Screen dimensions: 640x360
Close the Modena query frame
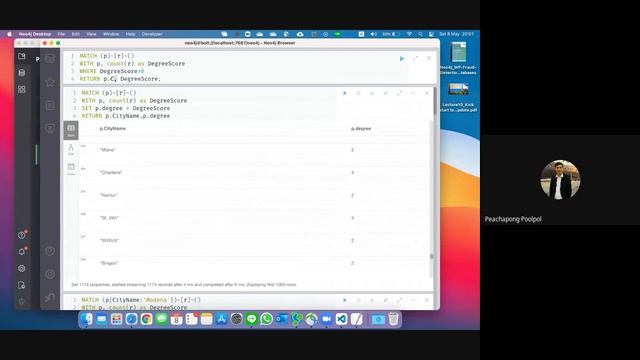tap(427, 300)
